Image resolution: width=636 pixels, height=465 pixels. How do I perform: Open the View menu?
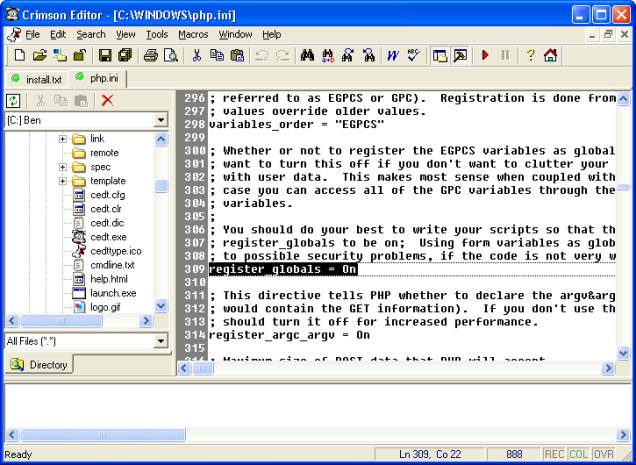[x=126, y=35]
